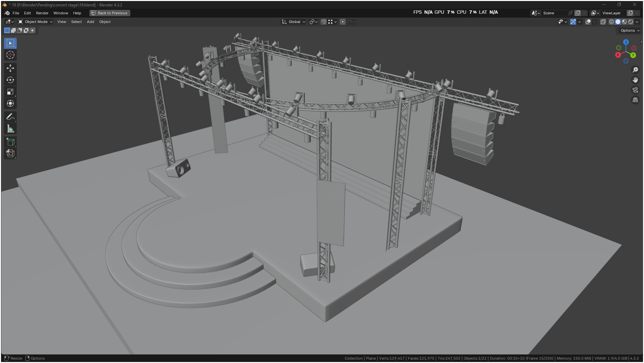Click Back to Previous button
The image size is (644, 363).
[x=110, y=13]
